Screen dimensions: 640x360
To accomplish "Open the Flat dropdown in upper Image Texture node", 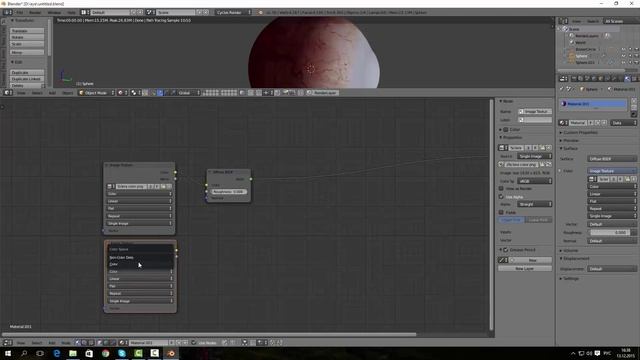I will [x=140, y=209].
